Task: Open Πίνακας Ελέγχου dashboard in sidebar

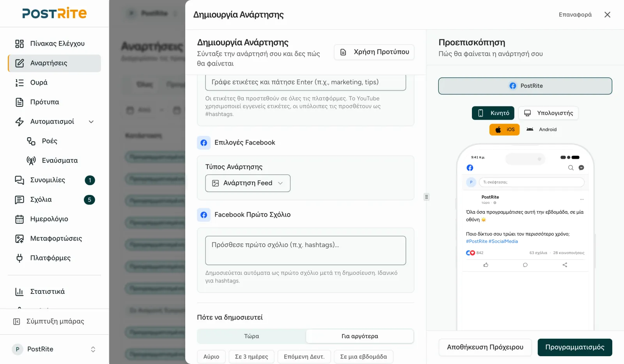Action: tap(54, 44)
